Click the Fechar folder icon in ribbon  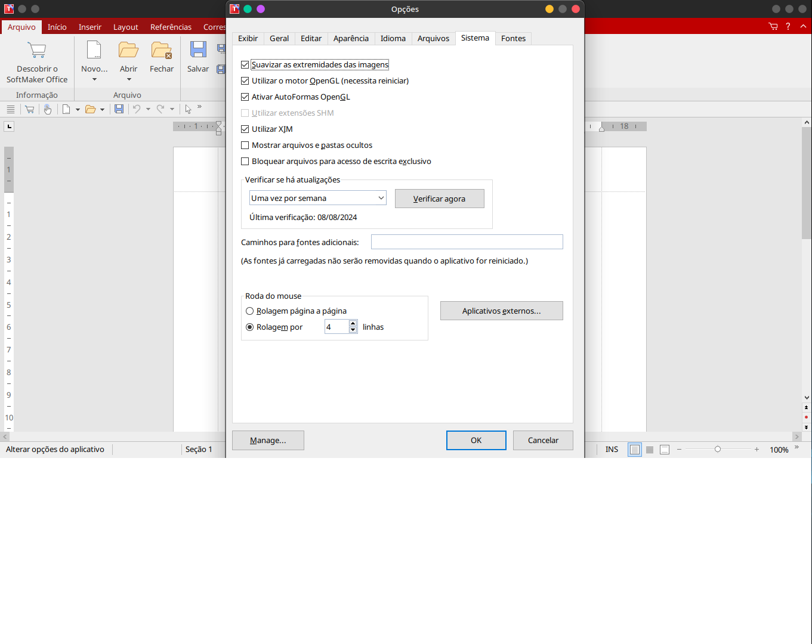pos(161,51)
